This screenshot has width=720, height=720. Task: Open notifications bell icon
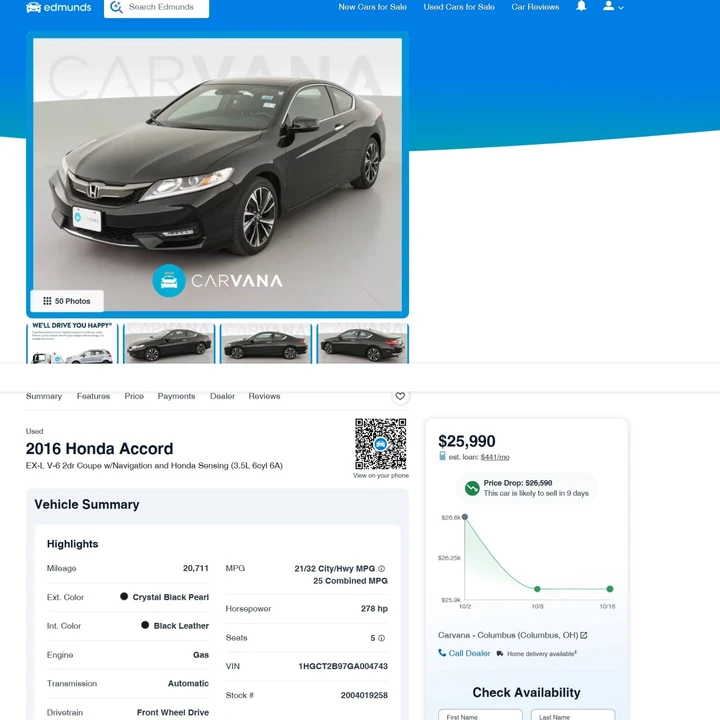point(581,6)
